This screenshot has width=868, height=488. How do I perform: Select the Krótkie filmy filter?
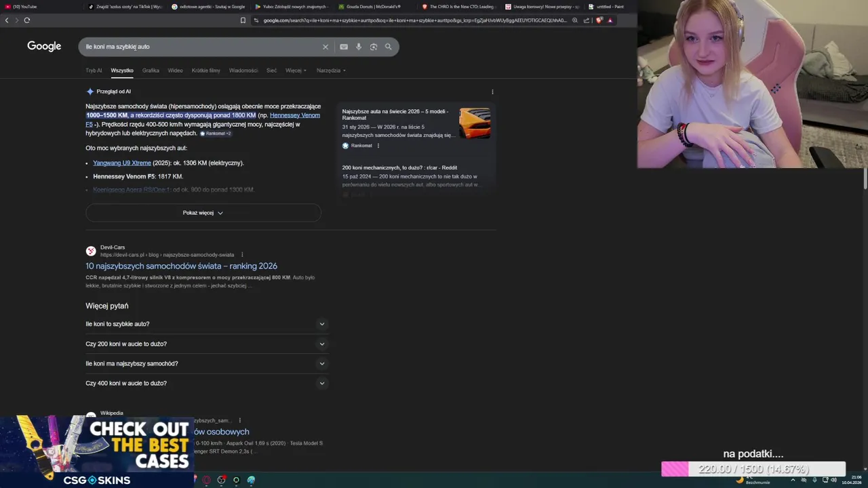tap(206, 70)
